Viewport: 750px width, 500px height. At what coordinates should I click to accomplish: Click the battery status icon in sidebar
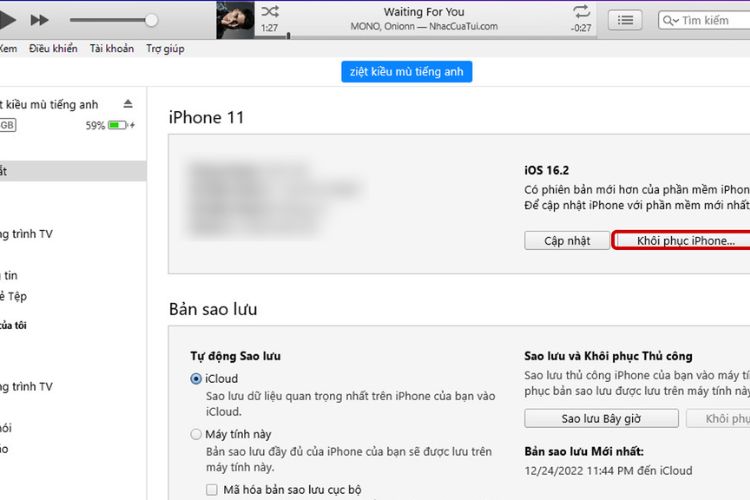[121, 125]
